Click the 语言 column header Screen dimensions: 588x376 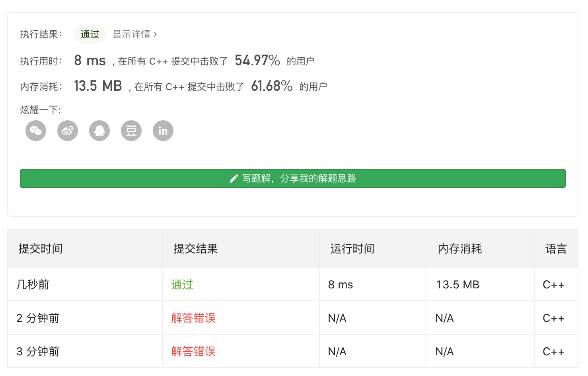coord(556,249)
